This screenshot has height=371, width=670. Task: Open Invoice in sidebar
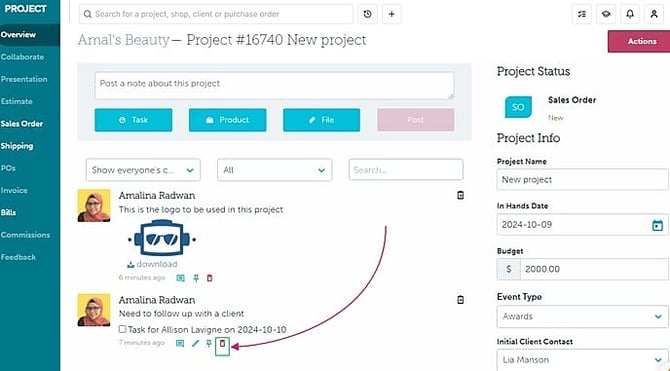click(14, 190)
